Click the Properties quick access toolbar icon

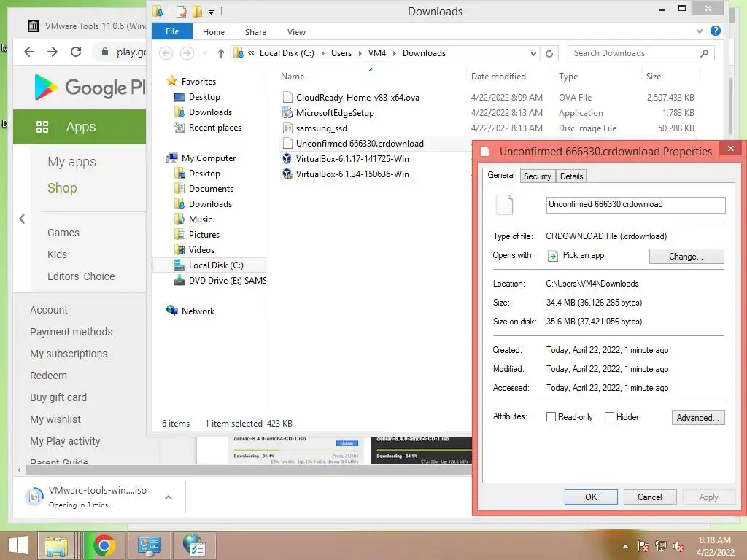182,12
